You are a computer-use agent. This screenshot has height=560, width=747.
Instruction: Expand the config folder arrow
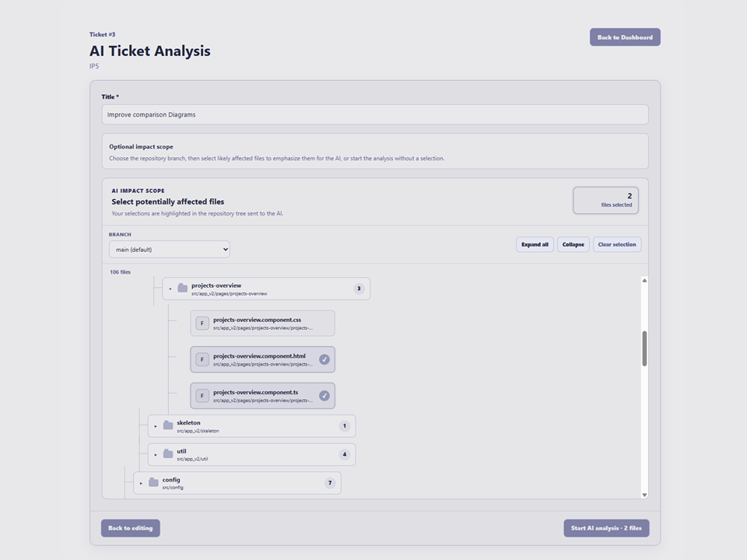point(141,483)
